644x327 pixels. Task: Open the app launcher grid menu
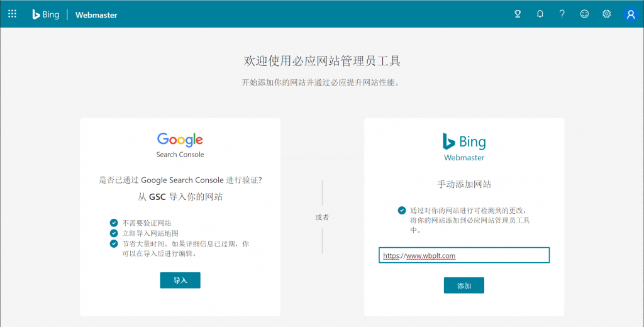(x=13, y=14)
